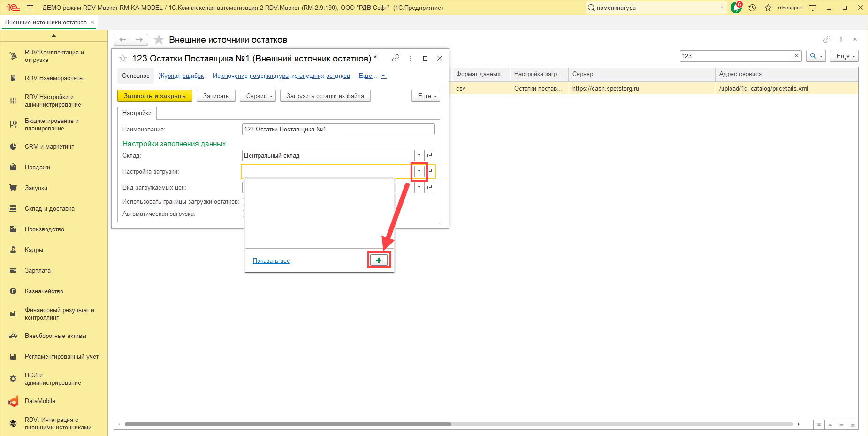Screen dimensions: 868x436
Task: Open form of Центральный склад field
Action: [429, 155]
